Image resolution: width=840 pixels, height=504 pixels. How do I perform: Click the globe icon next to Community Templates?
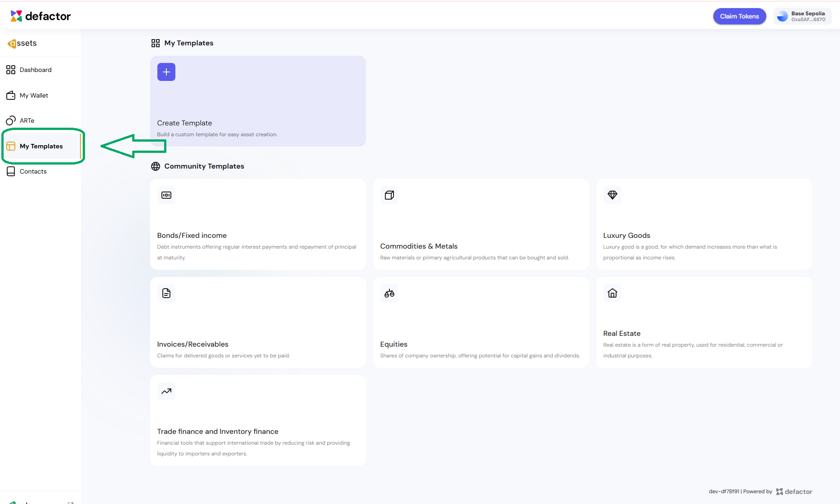coord(156,166)
